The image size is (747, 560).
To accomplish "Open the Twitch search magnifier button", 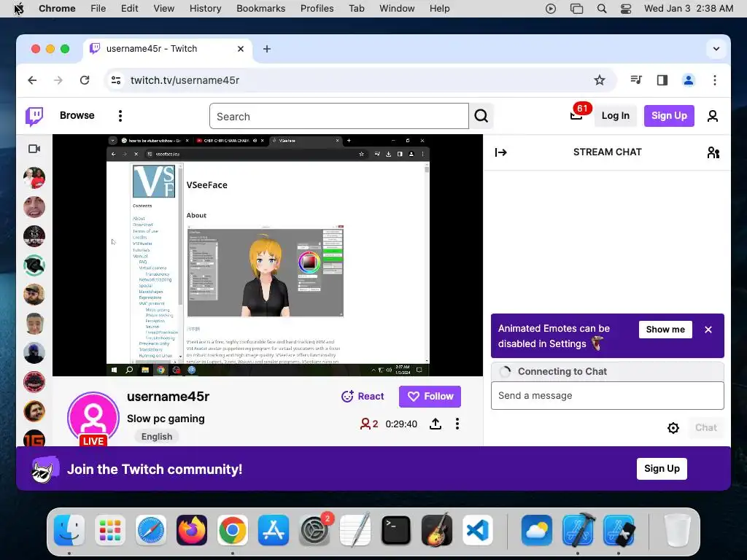I will 481,116.
